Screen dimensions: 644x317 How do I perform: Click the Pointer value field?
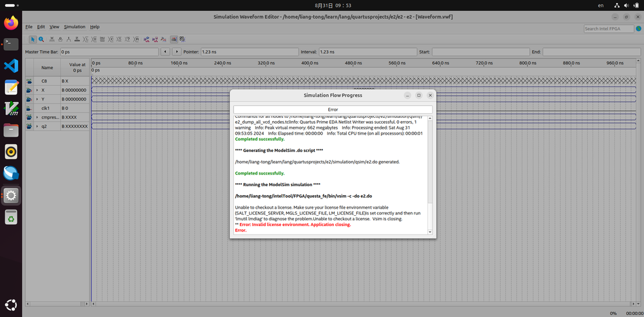(x=249, y=52)
